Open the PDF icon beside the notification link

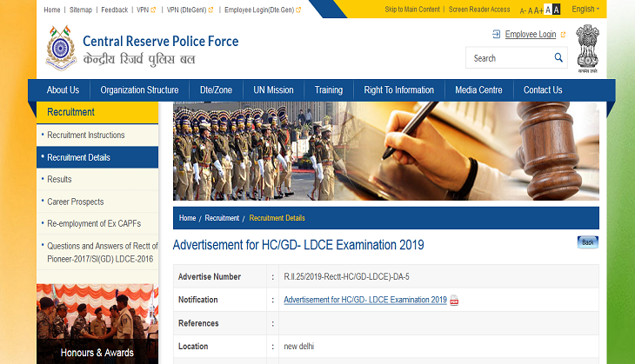tap(454, 300)
